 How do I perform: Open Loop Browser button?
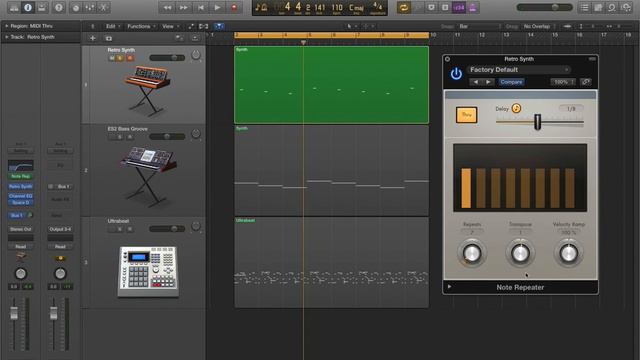(611, 7)
